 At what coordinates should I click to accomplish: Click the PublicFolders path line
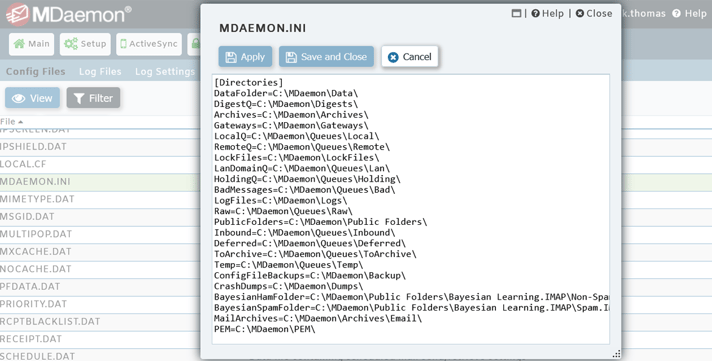coord(321,222)
